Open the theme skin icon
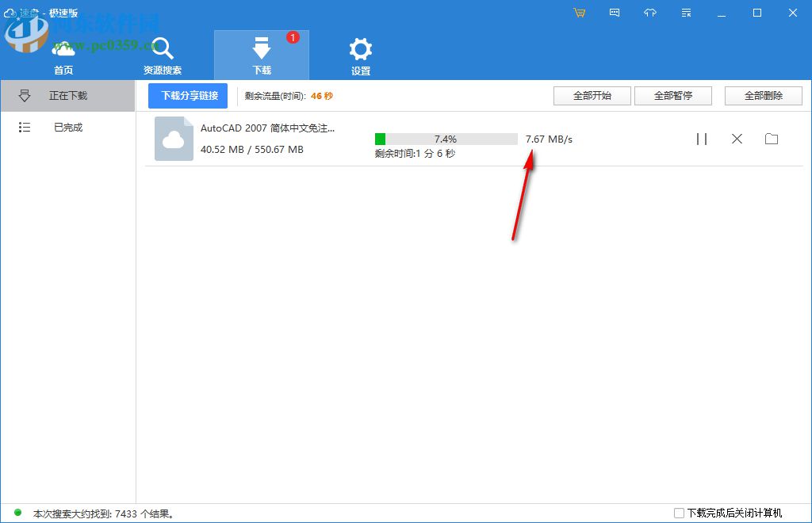This screenshot has height=523, width=812. pyautogui.click(x=650, y=13)
